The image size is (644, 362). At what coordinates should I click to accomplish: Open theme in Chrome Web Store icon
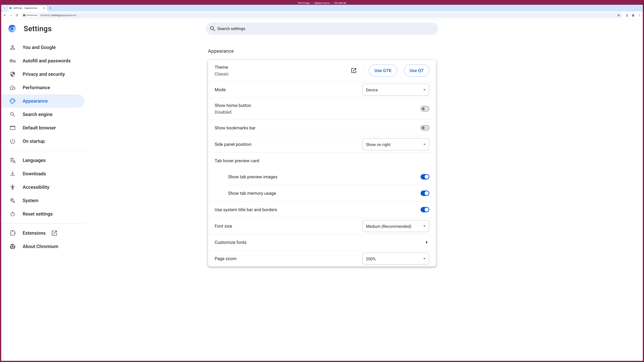(354, 71)
